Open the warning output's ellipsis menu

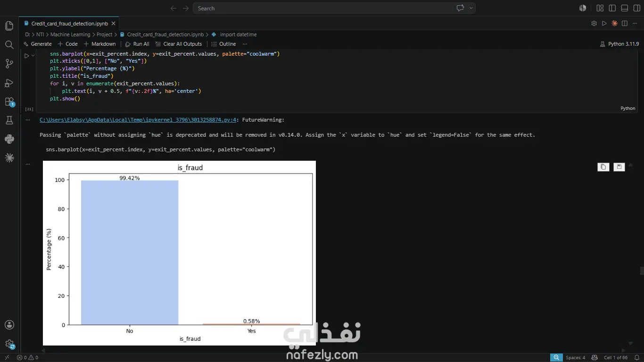(x=28, y=120)
